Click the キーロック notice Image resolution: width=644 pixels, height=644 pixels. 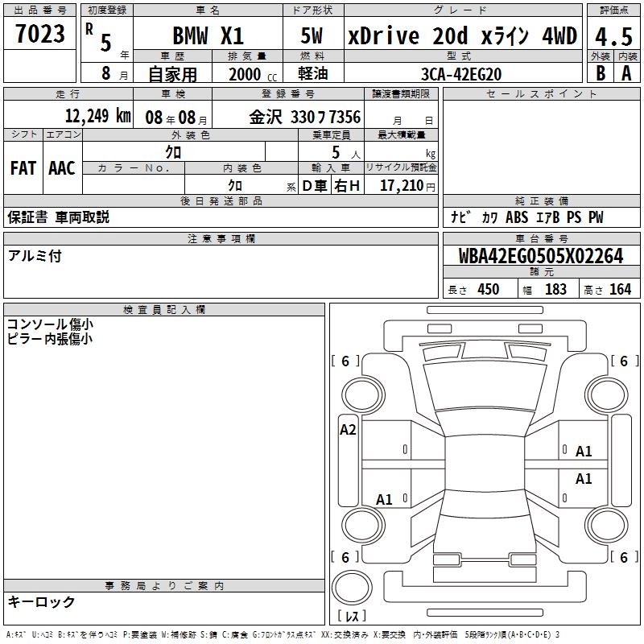click(42, 601)
